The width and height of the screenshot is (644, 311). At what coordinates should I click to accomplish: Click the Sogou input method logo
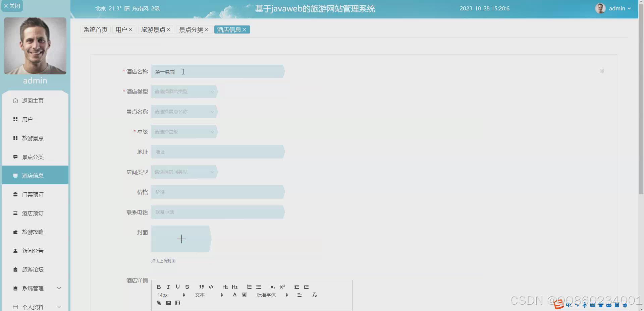[x=558, y=305]
